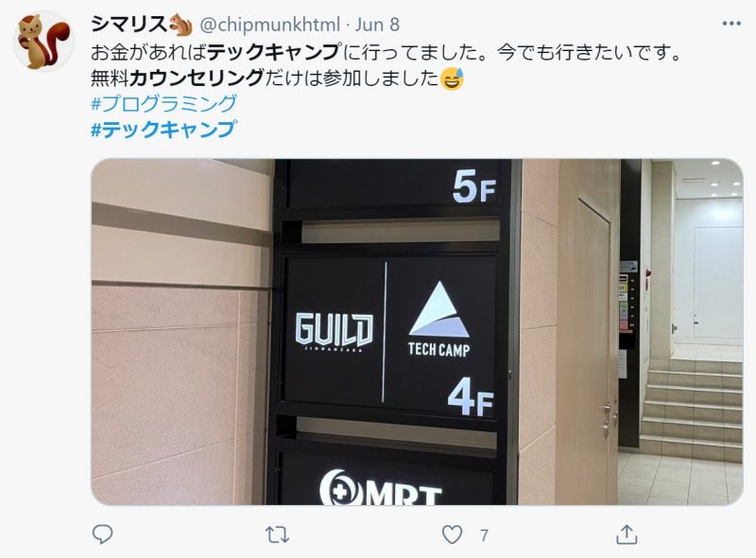Click the bold テックキャンプ text in tweet
This screenshot has width=756, height=558.
click(275, 52)
